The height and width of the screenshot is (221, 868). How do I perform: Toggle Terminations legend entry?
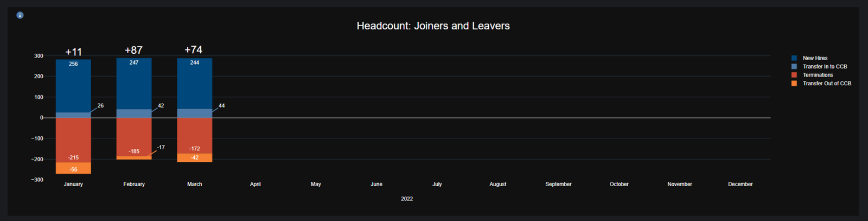818,75
